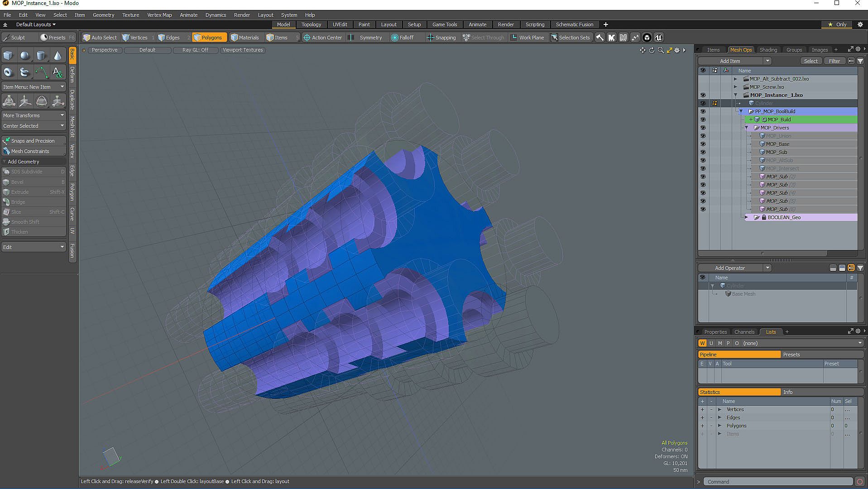The height and width of the screenshot is (489, 868).
Task: Expand the MOP_Screw.lxo scene
Action: 736,87
